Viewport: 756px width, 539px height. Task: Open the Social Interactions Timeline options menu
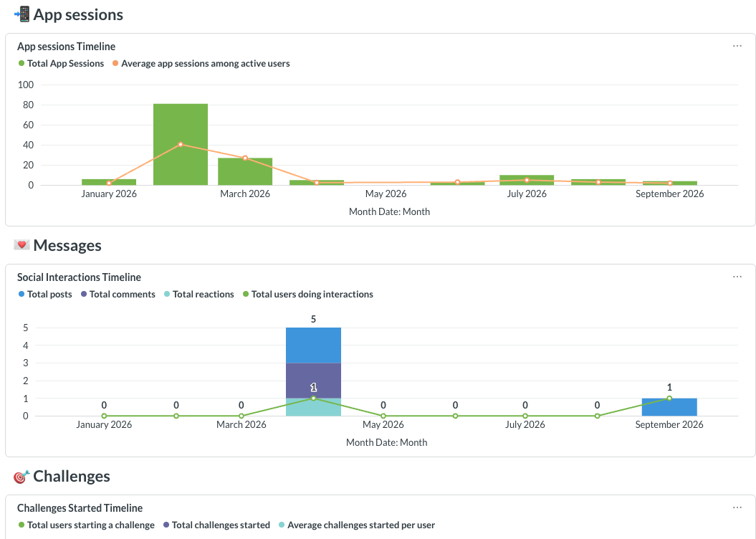(x=737, y=277)
